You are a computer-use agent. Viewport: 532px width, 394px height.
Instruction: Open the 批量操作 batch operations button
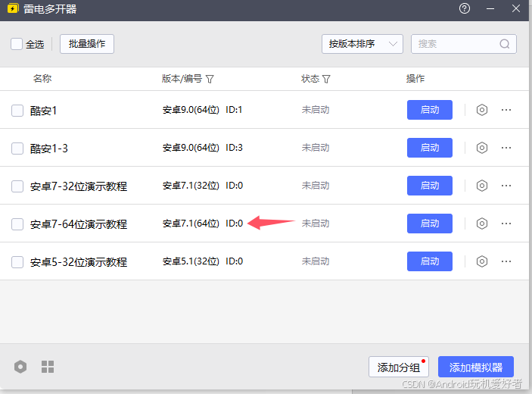[87, 44]
